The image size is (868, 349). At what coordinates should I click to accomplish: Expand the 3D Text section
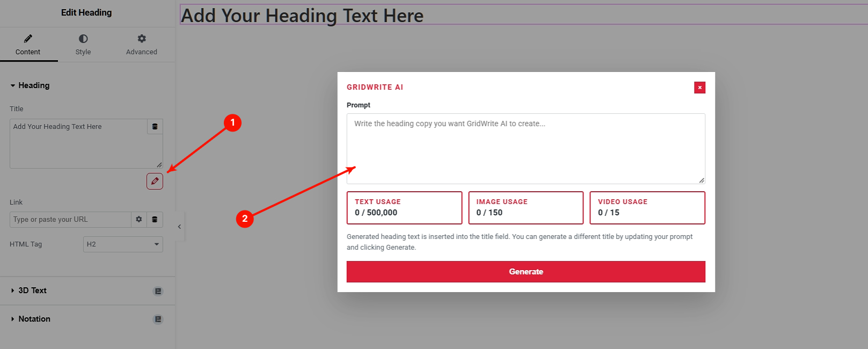pos(32,290)
